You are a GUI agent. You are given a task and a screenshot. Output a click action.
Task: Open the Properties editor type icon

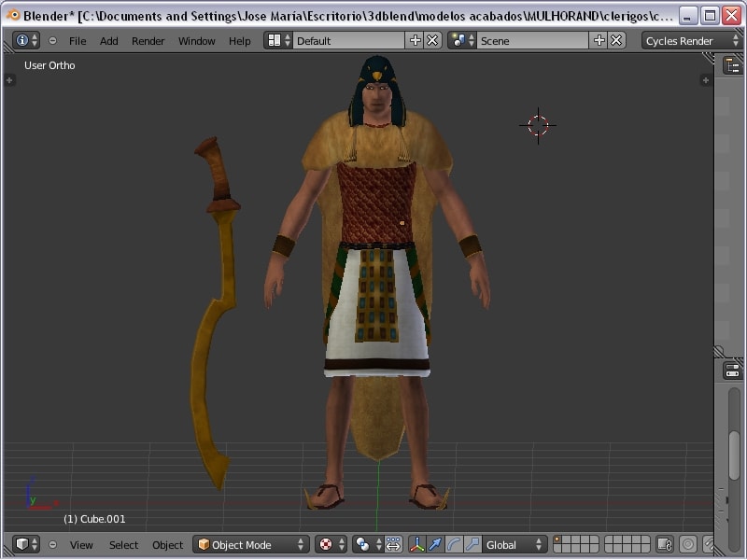(733, 370)
